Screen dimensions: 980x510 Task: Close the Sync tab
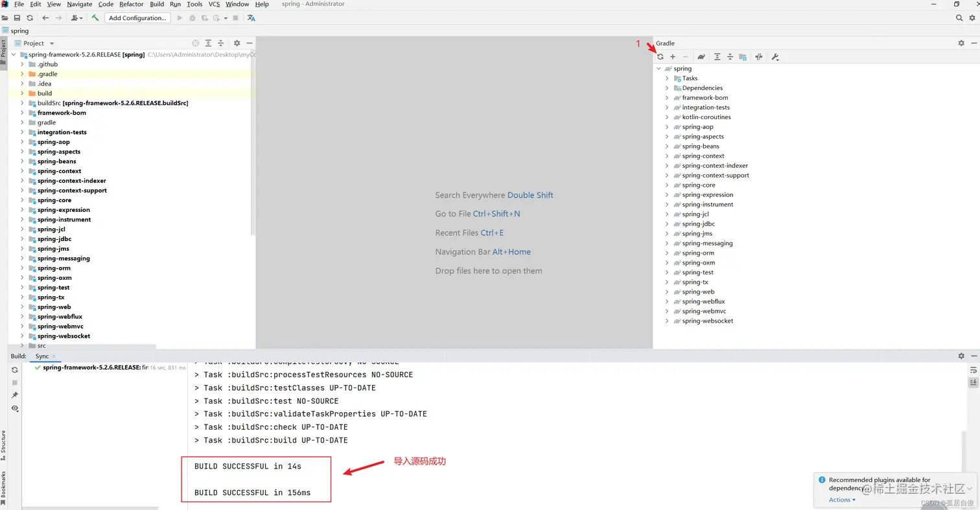click(x=54, y=356)
